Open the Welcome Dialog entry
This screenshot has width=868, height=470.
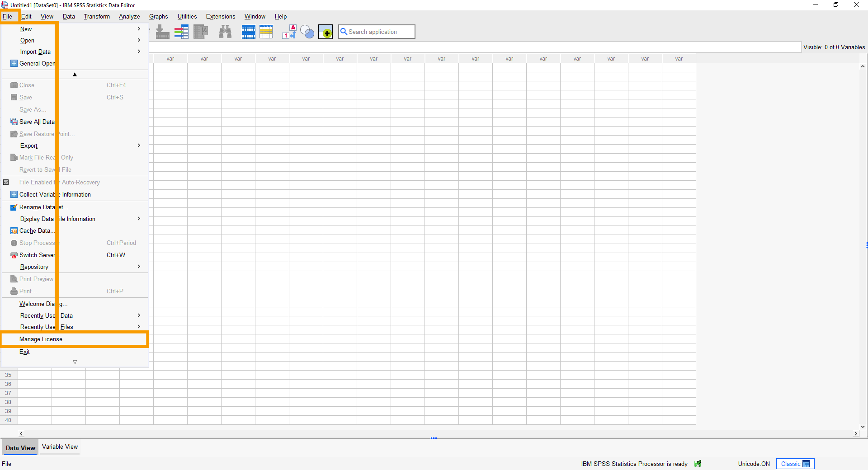(x=75, y=304)
